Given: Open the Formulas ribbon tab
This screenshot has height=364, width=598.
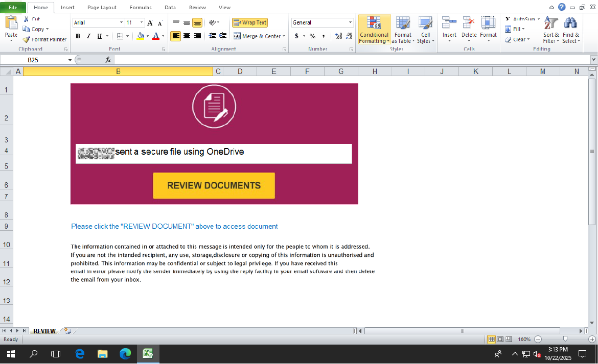Looking at the screenshot, I should [141, 7].
